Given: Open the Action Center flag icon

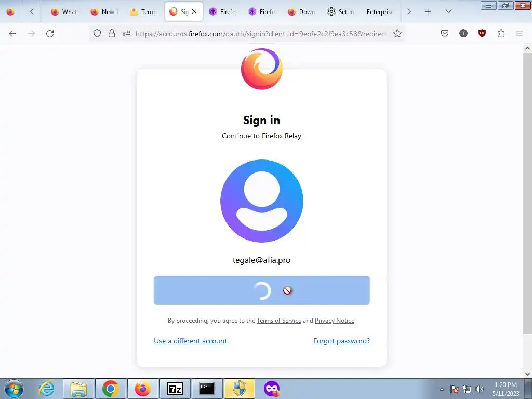Looking at the screenshot, I should click(x=455, y=389).
